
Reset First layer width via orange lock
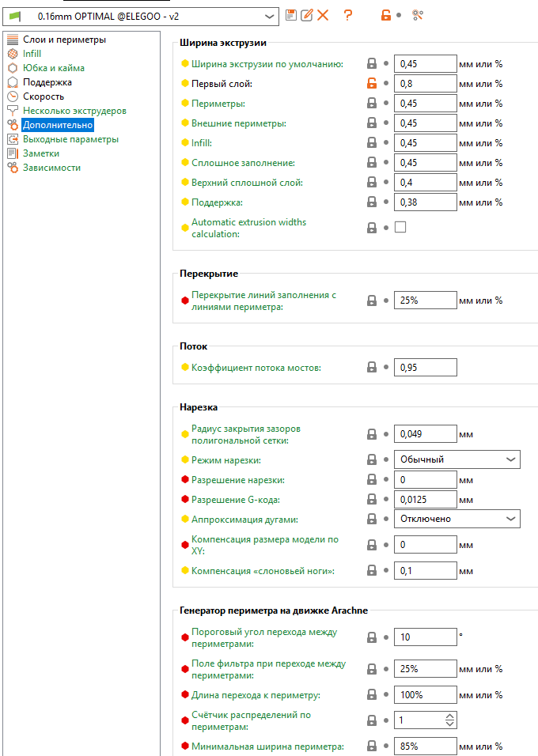pos(371,84)
